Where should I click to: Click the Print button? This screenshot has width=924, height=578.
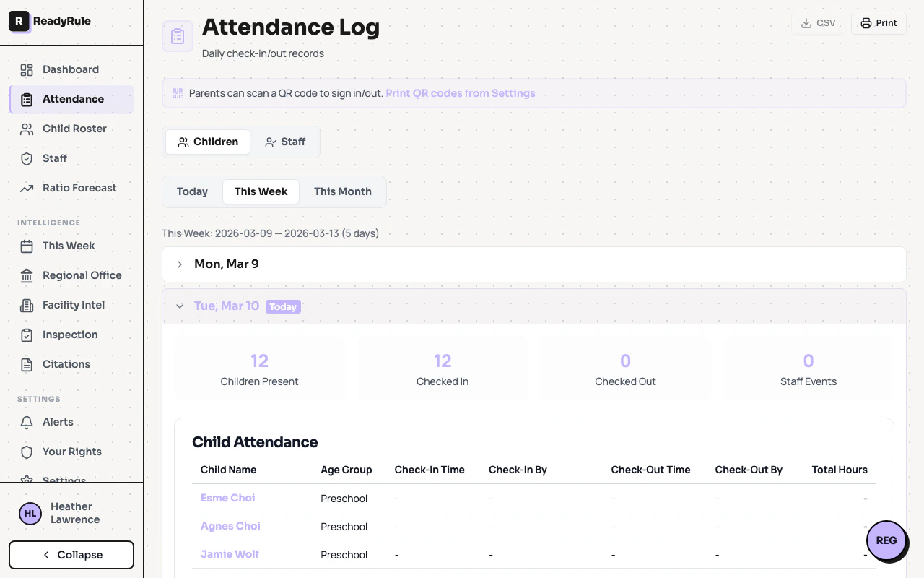[879, 22]
